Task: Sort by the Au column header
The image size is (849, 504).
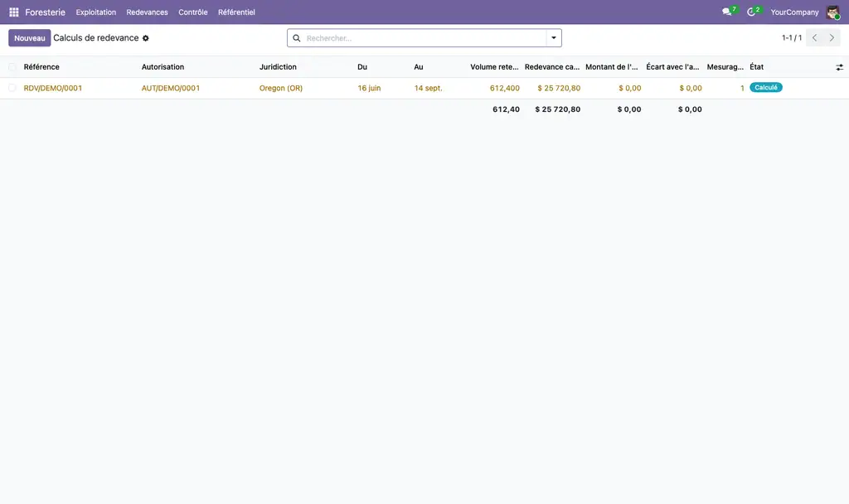Action: (419, 67)
